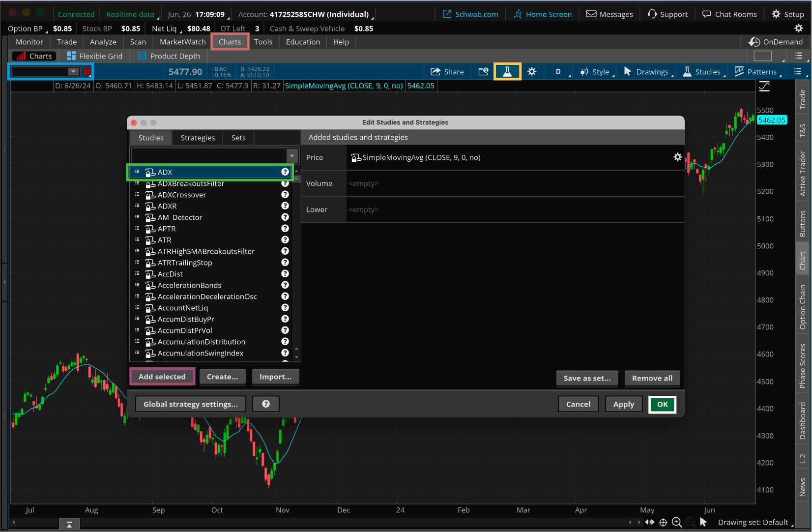Image resolution: width=812 pixels, height=532 pixels.
Task: Select AccumulationSwingIndex in the studies list
Action: pos(211,353)
